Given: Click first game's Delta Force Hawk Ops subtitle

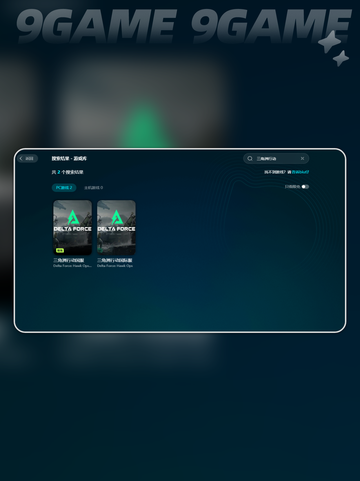Looking at the screenshot, I should point(72,266).
